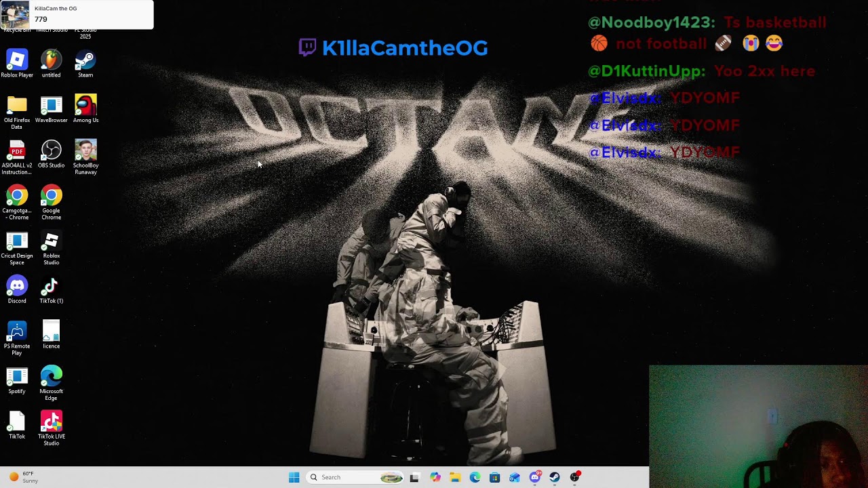Open Task View in the taskbar

pyautogui.click(x=414, y=477)
